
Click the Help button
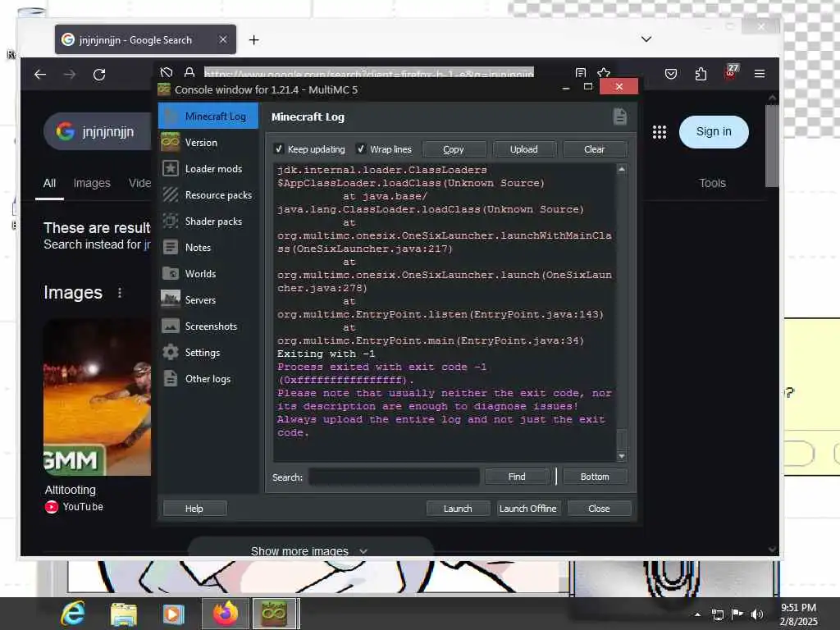tap(194, 509)
